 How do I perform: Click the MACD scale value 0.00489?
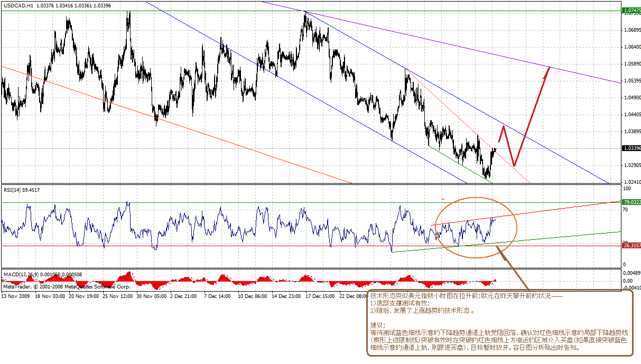tap(632, 273)
